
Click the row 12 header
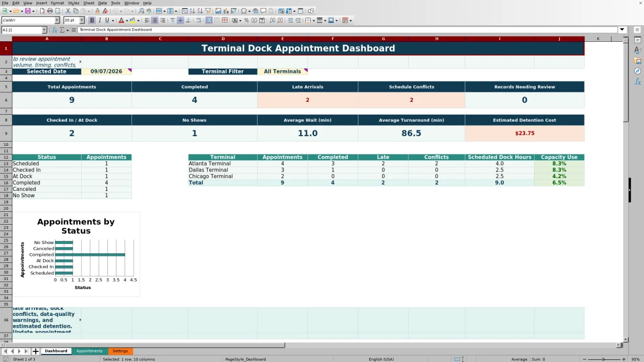(x=6, y=157)
